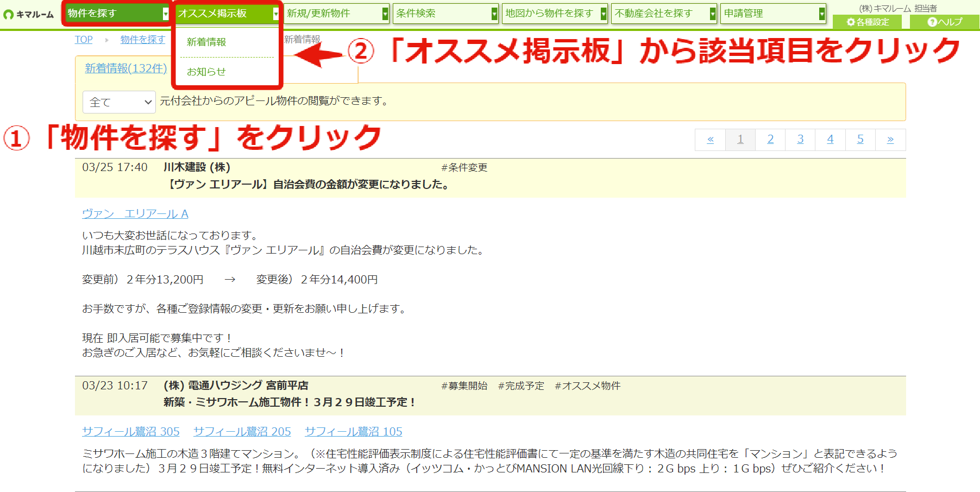Image resolution: width=980 pixels, height=492 pixels.
Task: Go to TOP breadcrumb link
Action: [84, 40]
